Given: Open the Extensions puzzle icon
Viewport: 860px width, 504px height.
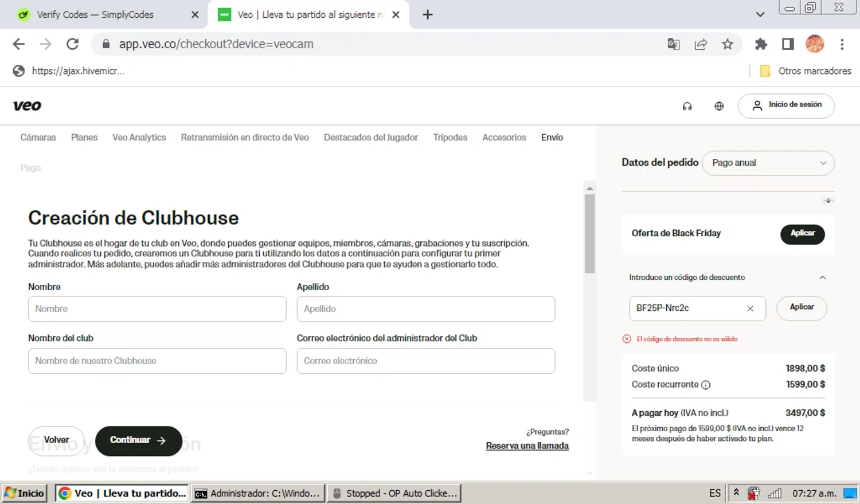Looking at the screenshot, I should click(x=761, y=44).
